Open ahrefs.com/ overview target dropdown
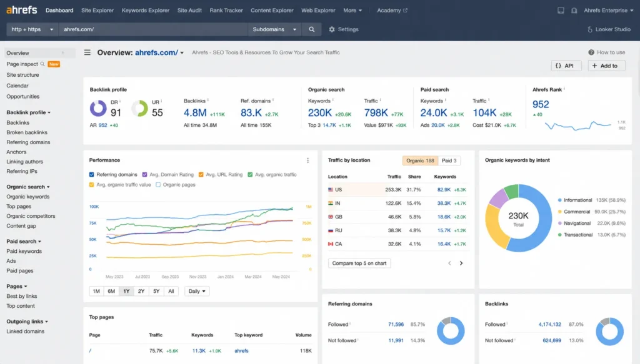This screenshot has width=640, height=364. 182,52
